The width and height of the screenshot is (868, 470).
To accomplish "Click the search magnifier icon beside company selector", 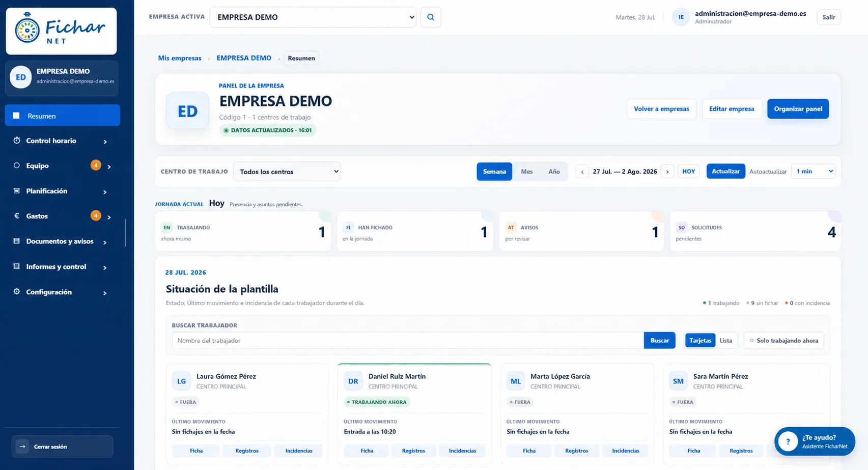I will coord(431,17).
